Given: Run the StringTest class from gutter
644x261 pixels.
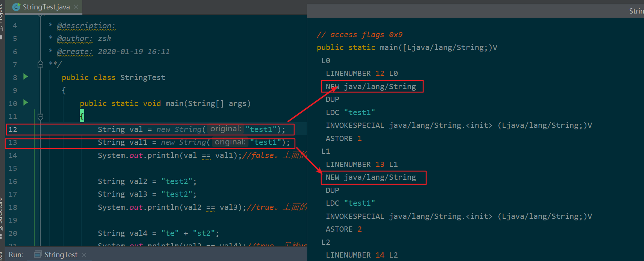Looking at the screenshot, I should pyautogui.click(x=26, y=77).
